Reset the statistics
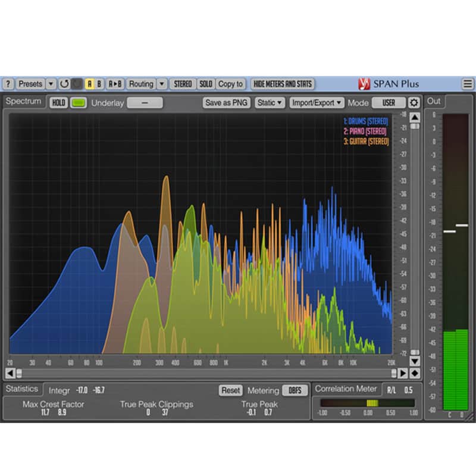 pos(231,390)
